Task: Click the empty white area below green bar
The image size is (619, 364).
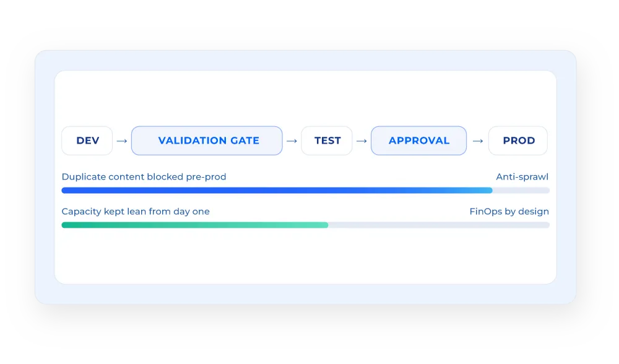Action: (306, 256)
